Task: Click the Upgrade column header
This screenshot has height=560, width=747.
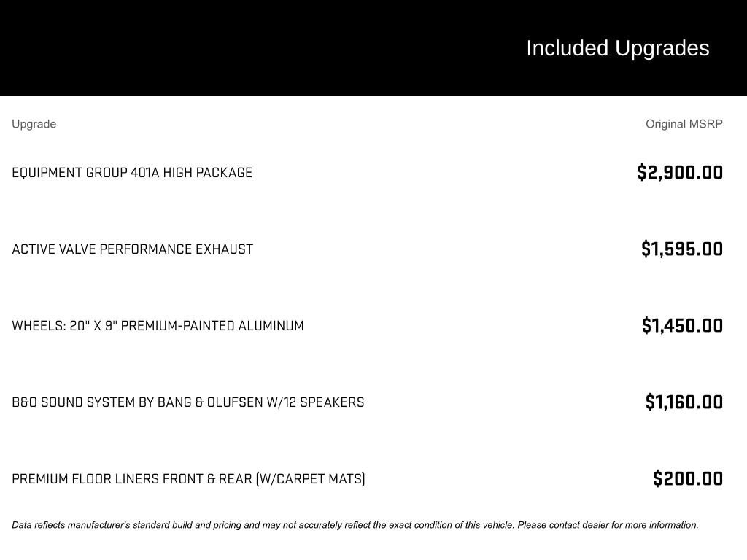Action: (34, 124)
